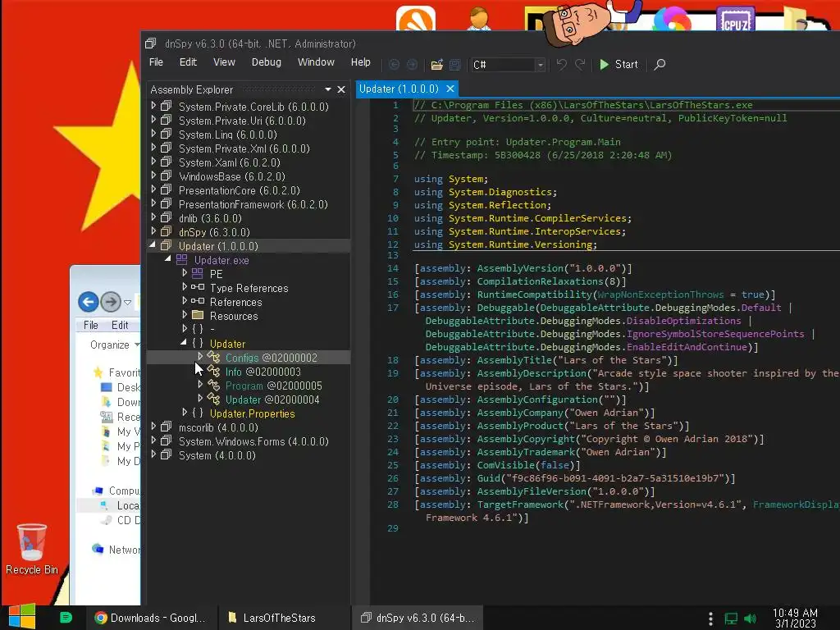
Task: Select the Type References node
Action: coord(249,288)
